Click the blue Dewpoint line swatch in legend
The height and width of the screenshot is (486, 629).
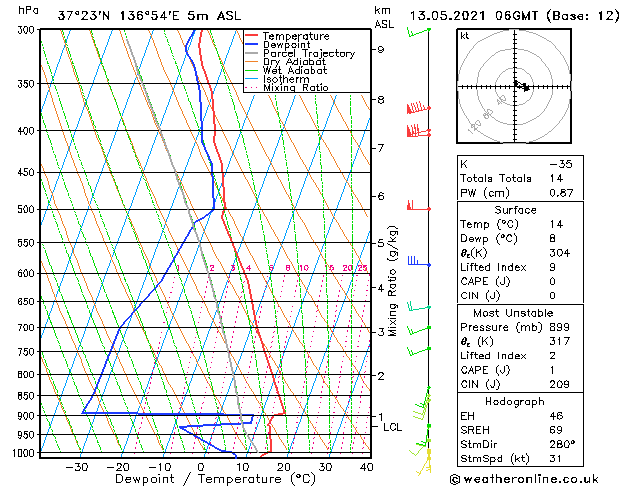(x=252, y=45)
